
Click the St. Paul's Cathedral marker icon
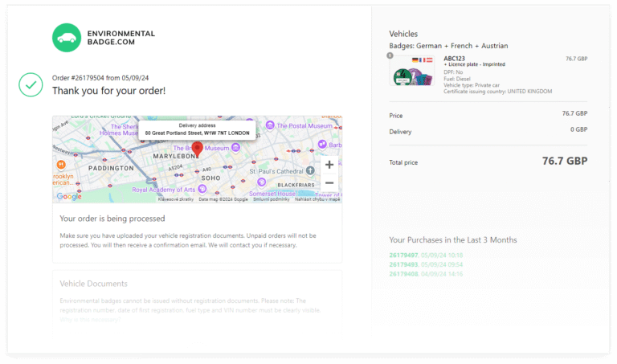coord(310,170)
